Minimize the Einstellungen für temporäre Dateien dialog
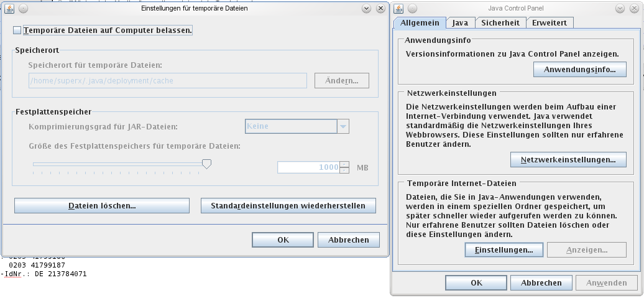This screenshot has height=298, width=644. 366,8
